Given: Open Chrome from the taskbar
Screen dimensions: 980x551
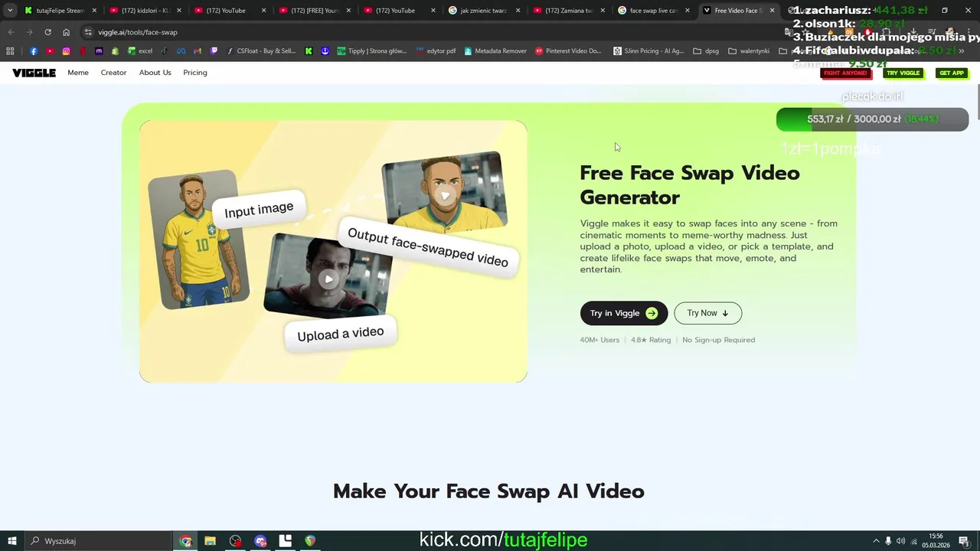Looking at the screenshot, I should coord(185,541).
